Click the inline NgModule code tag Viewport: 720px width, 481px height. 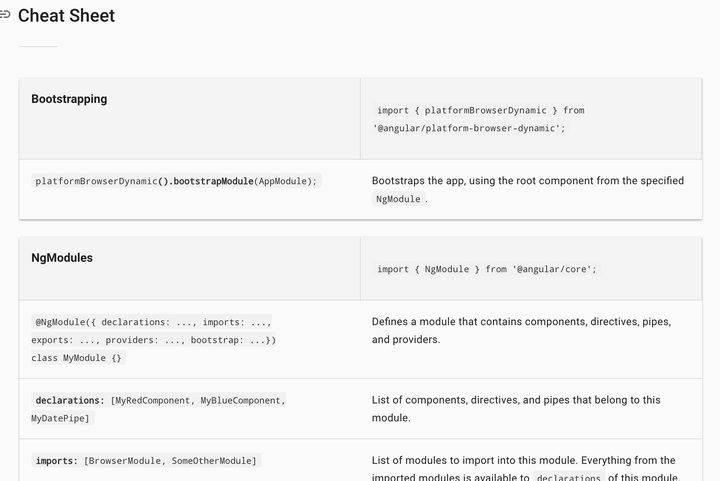pos(398,199)
